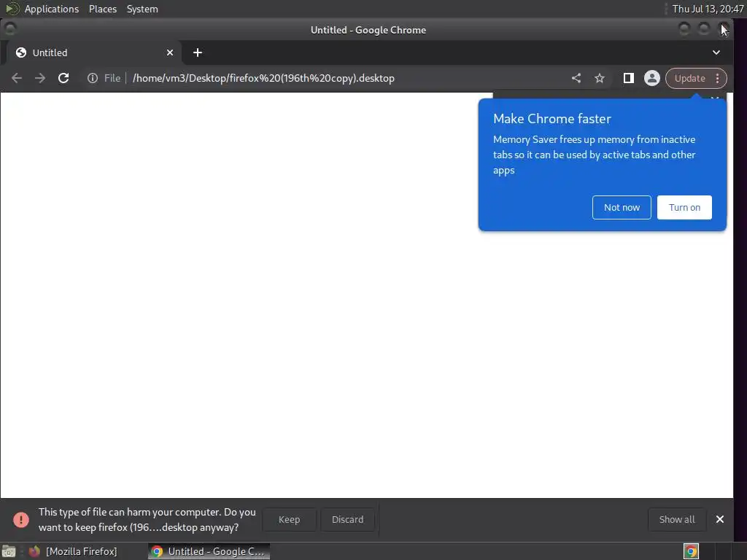
Task: Click the Chrome icon in bottom-right panel
Action: click(691, 551)
